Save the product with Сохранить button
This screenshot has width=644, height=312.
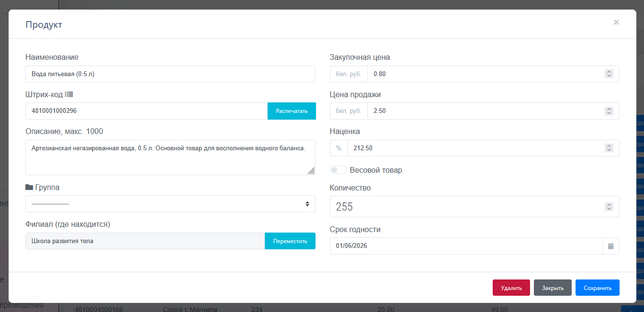click(597, 288)
